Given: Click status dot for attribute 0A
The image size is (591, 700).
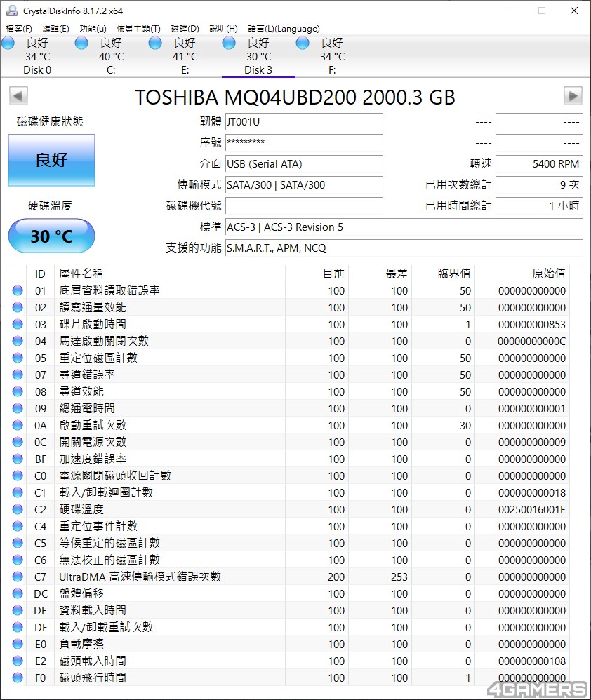Looking at the screenshot, I should tap(18, 426).
